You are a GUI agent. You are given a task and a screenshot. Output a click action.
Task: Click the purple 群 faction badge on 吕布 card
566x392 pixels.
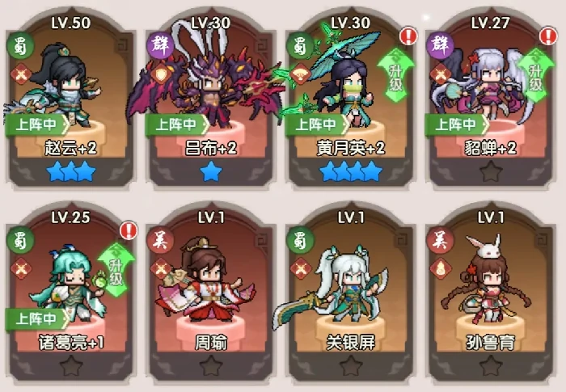[160, 46]
